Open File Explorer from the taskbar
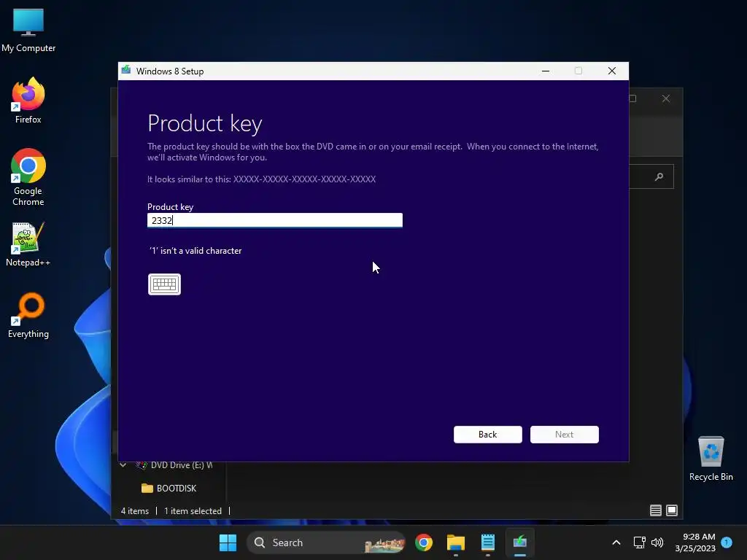 click(x=456, y=542)
